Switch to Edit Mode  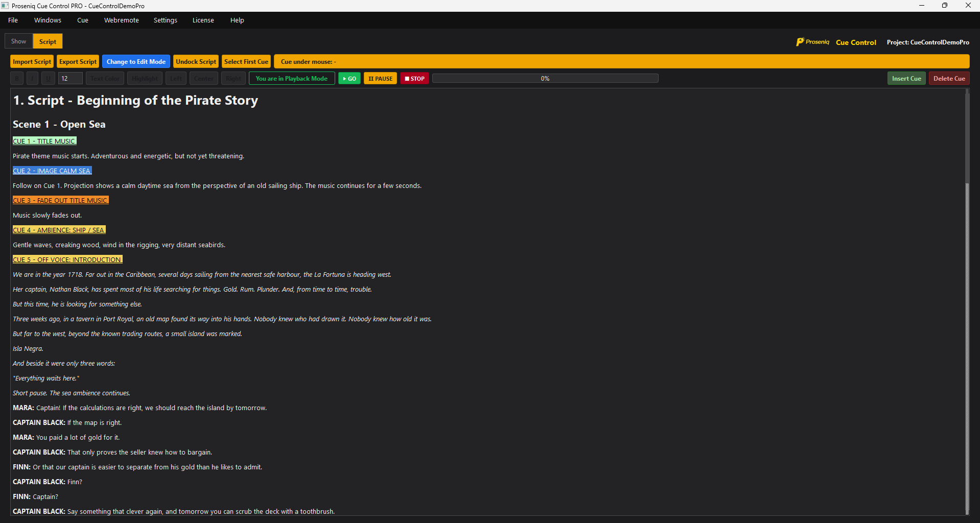click(x=136, y=61)
